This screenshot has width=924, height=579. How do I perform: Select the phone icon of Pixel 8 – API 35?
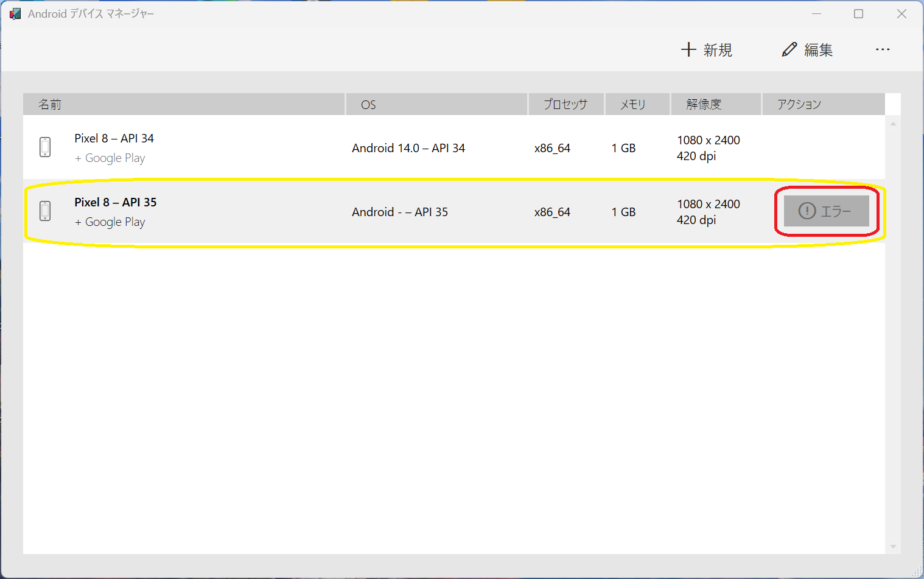pyautogui.click(x=45, y=211)
